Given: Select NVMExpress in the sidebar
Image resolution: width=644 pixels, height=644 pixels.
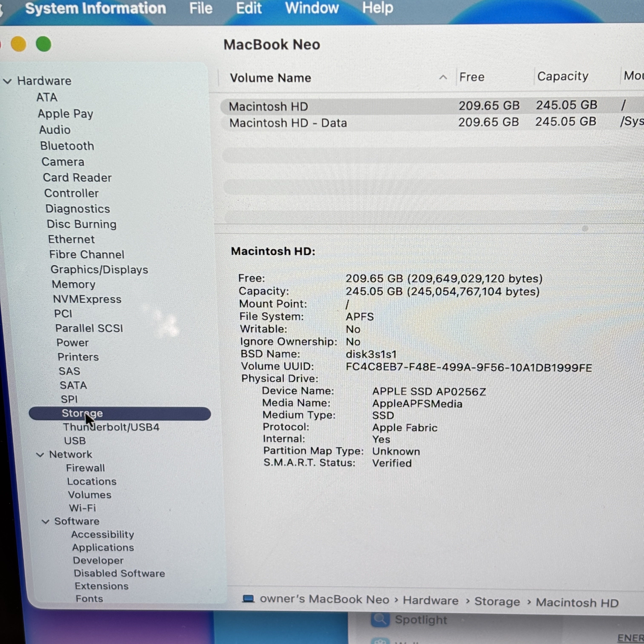Looking at the screenshot, I should (x=87, y=299).
